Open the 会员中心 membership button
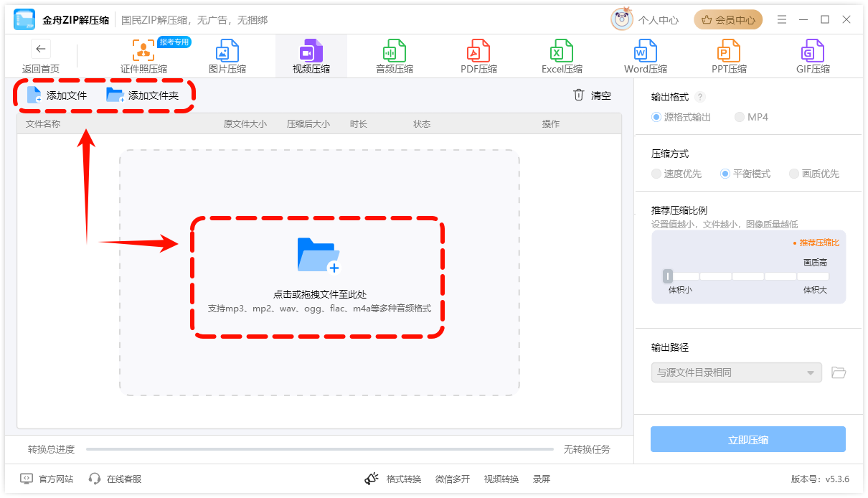This screenshot has height=498, width=868. (728, 20)
